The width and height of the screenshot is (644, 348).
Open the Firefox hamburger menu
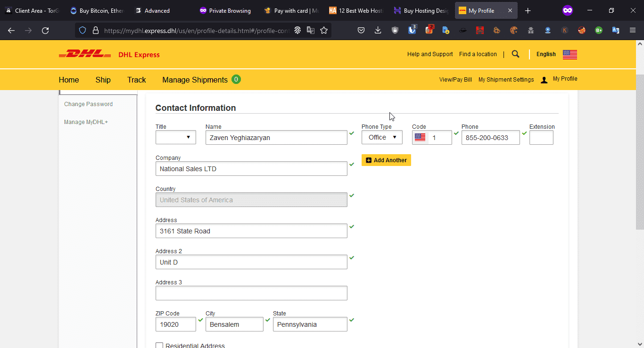pyautogui.click(x=633, y=30)
